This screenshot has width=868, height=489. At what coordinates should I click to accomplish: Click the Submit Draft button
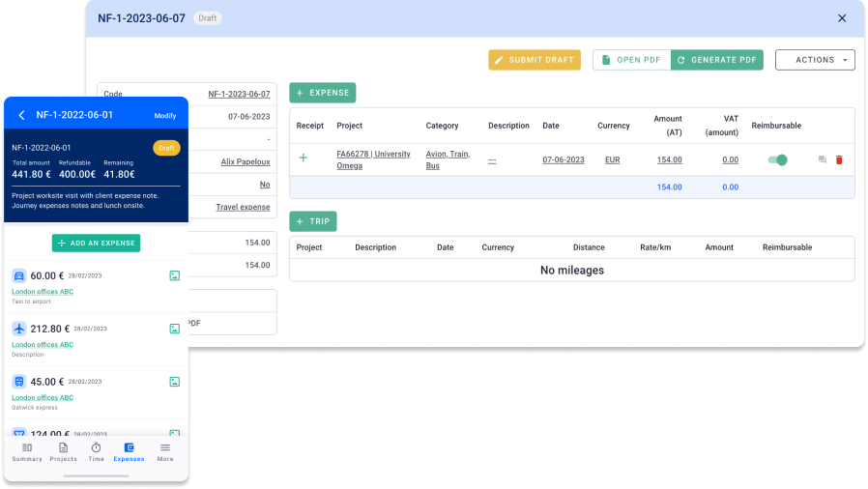pyautogui.click(x=535, y=60)
